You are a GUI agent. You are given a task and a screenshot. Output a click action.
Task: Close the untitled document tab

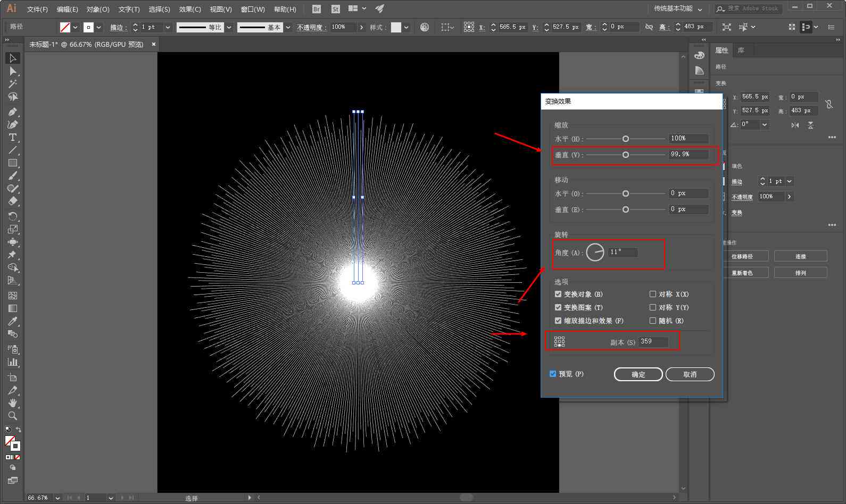pyautogui.click(x=154, y=44)
